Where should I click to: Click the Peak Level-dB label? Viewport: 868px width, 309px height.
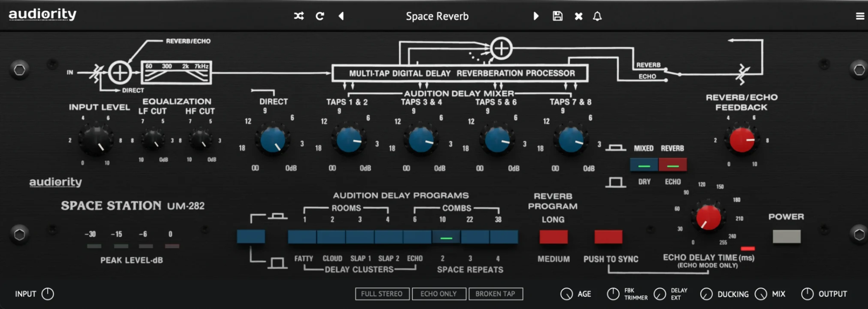point(131,260)
